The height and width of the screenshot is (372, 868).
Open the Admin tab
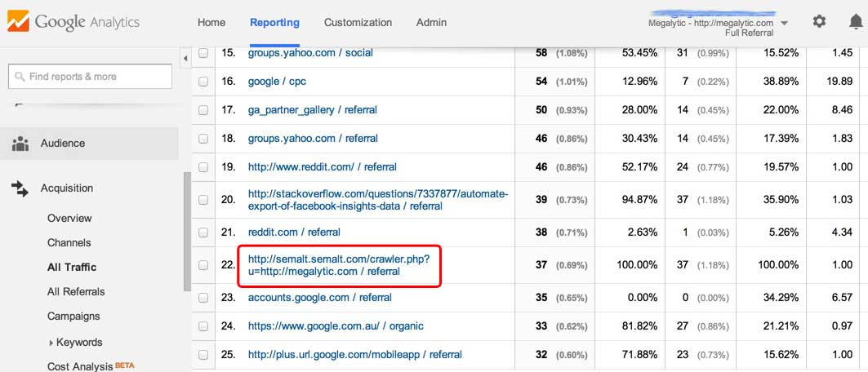click(431, 23)
